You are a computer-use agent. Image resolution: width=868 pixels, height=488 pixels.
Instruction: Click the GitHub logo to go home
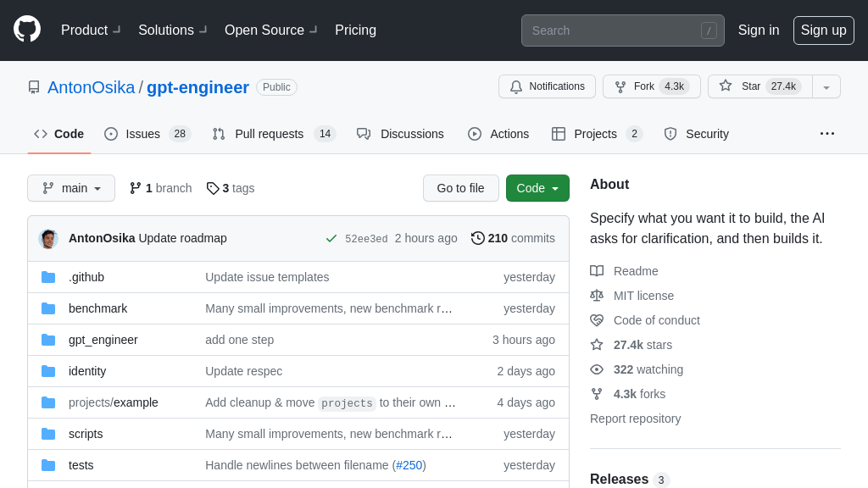click(x=26, y=30)
